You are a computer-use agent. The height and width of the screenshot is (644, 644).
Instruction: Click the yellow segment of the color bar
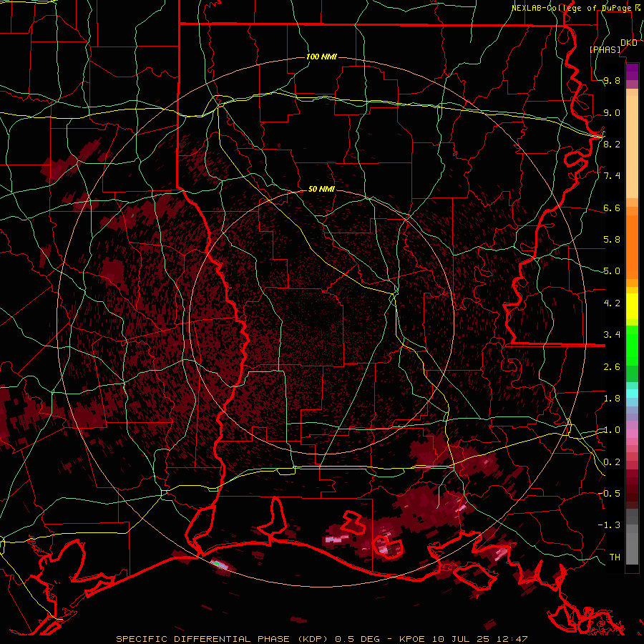(x=632, y=306)
